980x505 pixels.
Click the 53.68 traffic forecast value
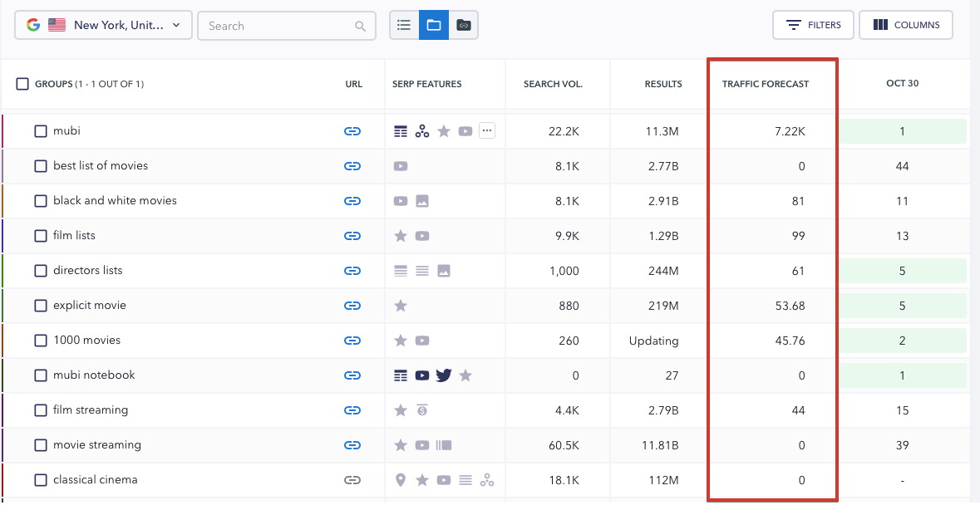789,306
